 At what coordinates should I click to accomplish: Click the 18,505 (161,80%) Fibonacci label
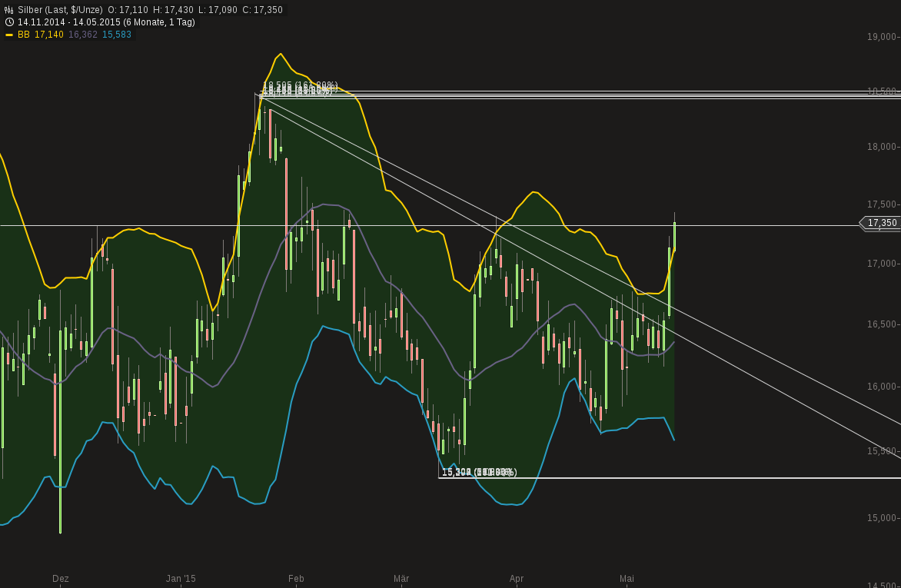[x=300, y=85]
